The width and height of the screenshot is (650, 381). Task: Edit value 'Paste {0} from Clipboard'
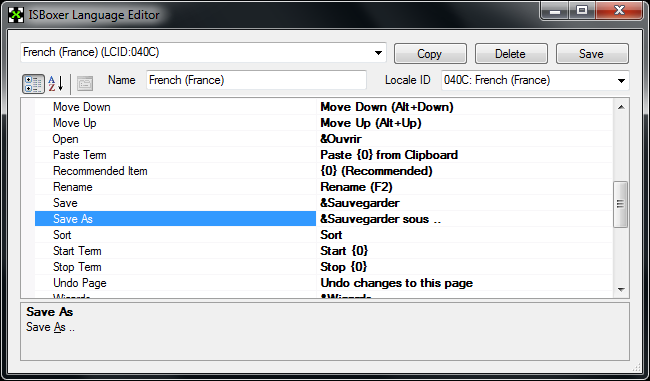pos(465,155)
